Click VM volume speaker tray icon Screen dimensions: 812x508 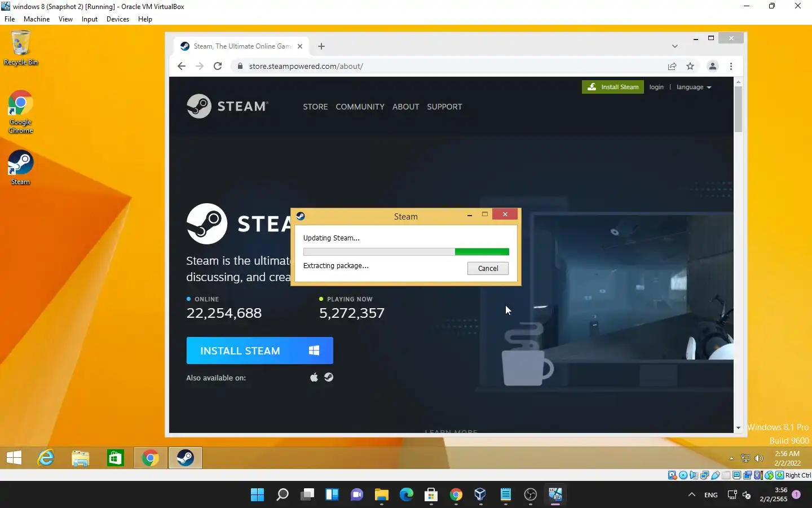coord(759,458)
